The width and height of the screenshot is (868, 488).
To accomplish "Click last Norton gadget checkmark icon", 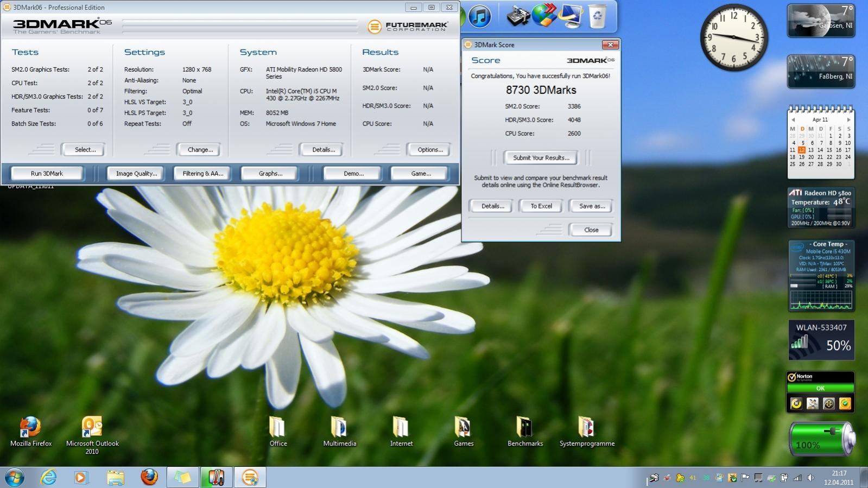I will 845,403.
